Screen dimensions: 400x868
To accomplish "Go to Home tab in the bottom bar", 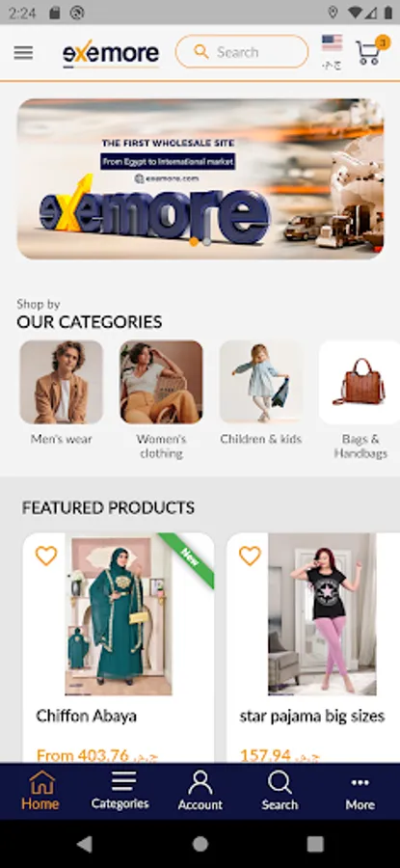I will pos(40,791).
